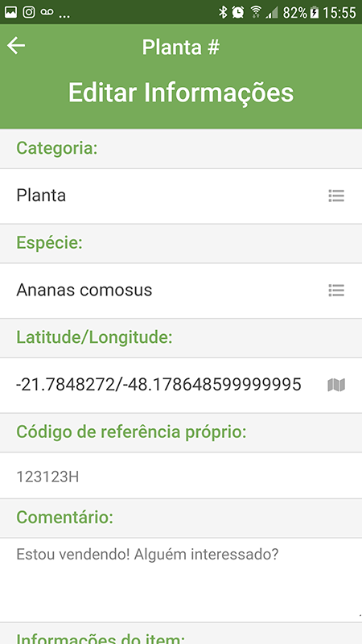Tap the back arrow icon
This screenshot has height=644, width=362.
pyautogui.click(x=16, y=45)
